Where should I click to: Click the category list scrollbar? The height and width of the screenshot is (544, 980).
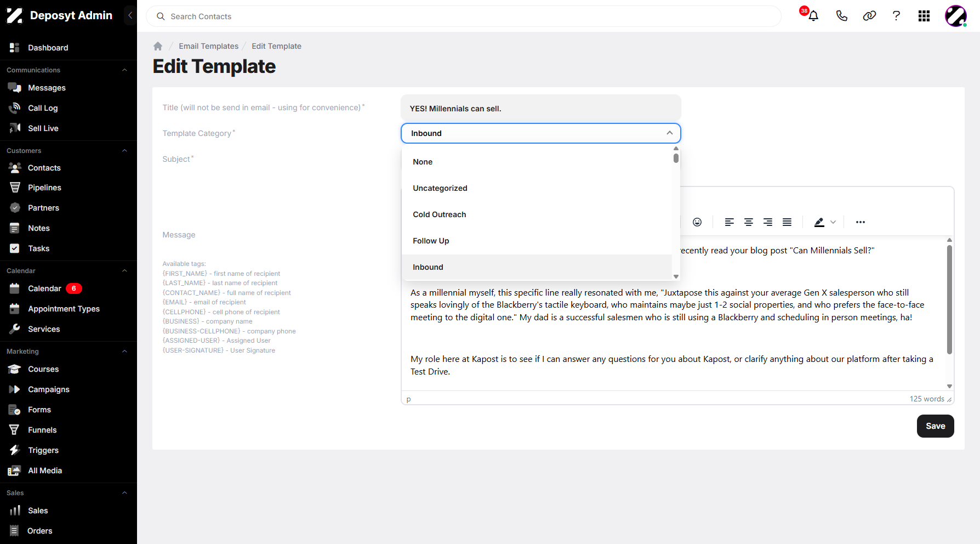coord(676,158)
